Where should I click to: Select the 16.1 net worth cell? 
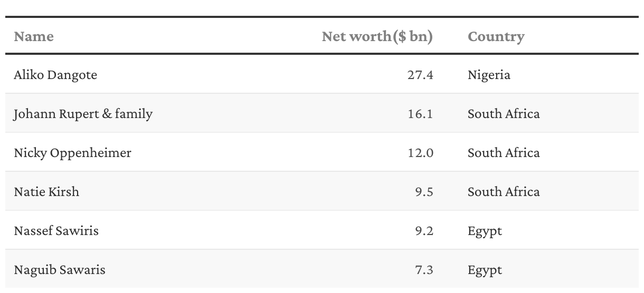click(x=420, y=114)
